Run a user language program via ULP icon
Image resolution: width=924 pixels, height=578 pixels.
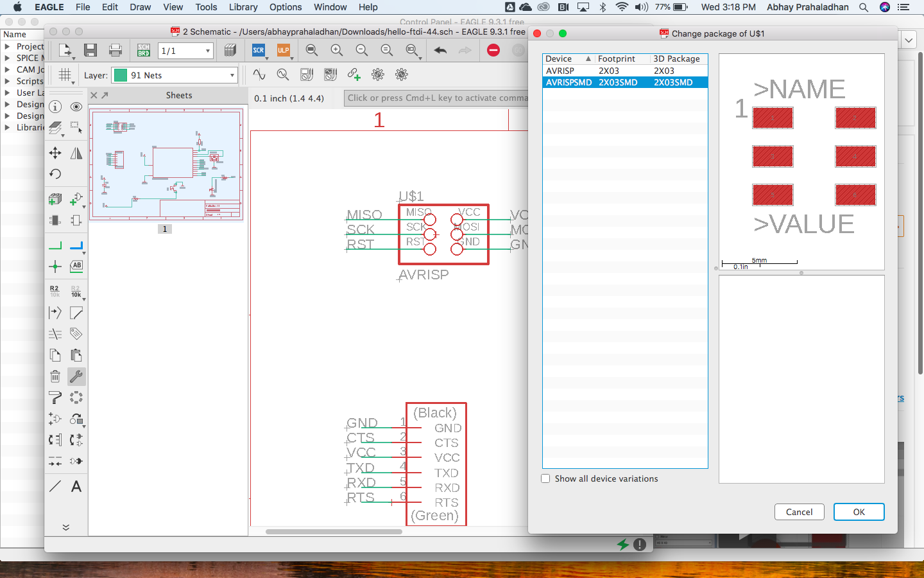coord(283,50)
